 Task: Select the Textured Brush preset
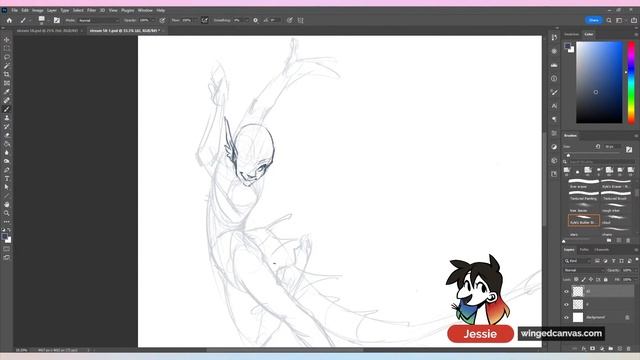[x=616, y=196]
